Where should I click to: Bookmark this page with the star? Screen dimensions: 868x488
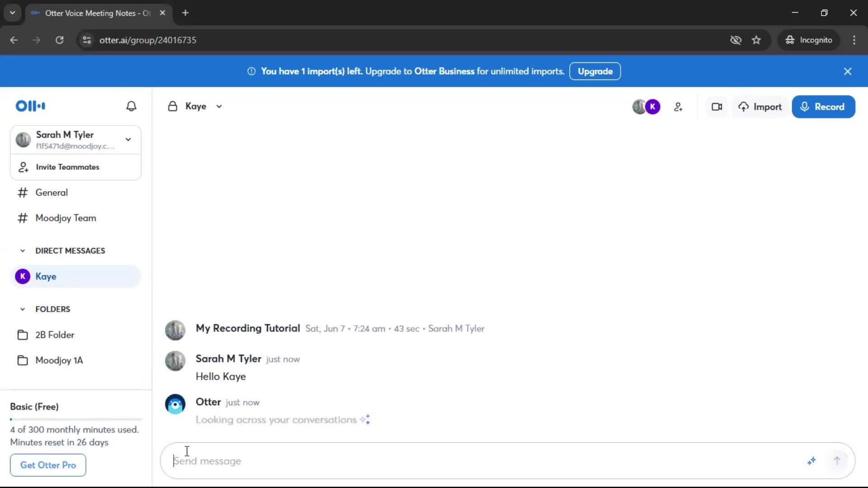(756, 40)
